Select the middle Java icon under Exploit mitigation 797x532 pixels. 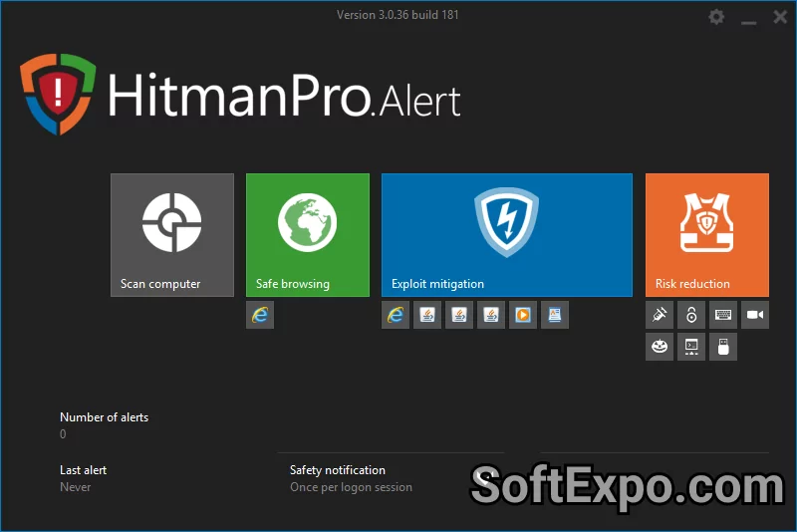coord(459,315)
